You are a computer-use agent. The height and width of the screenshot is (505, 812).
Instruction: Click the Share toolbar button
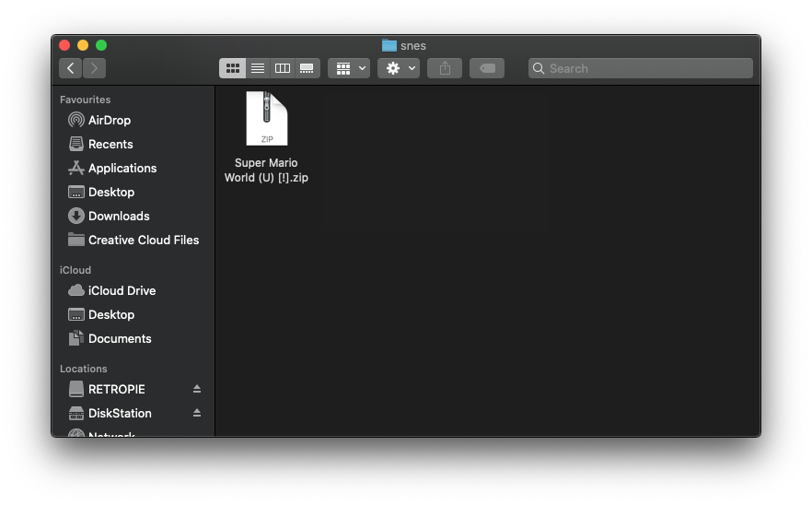(445, 68)
